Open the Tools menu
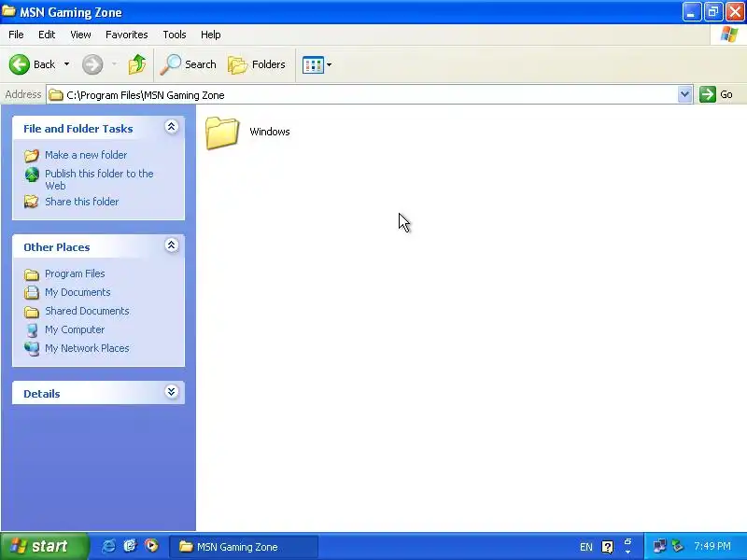Viewport: 747px width, 560px height. point(175,35)
